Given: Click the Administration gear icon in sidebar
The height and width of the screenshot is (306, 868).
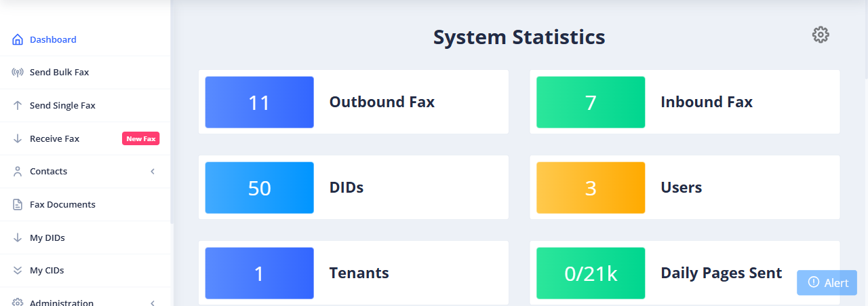Looking at the screenshot, I should click(x=18, y=303).
